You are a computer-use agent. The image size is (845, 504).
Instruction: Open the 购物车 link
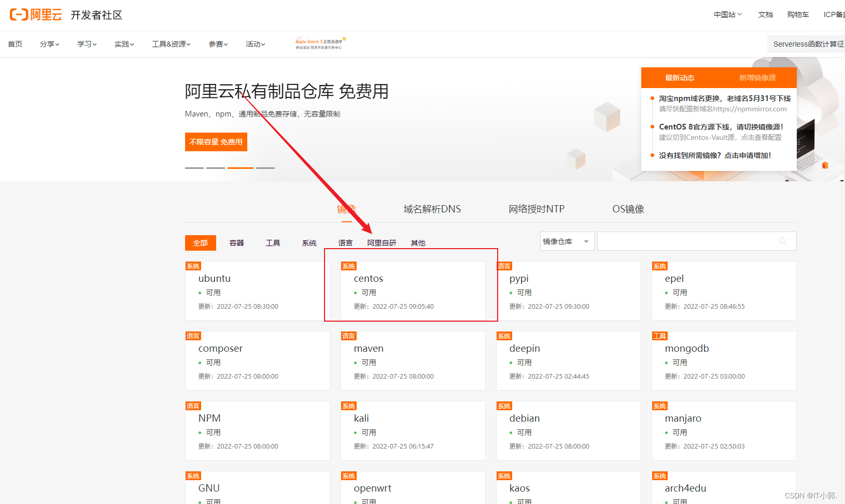tap(798, 15)
